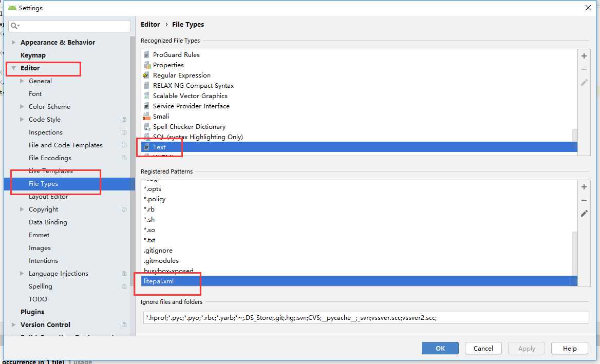Focus the settings search field
This screenshot has width=600, height=364.
click(70, 26)
